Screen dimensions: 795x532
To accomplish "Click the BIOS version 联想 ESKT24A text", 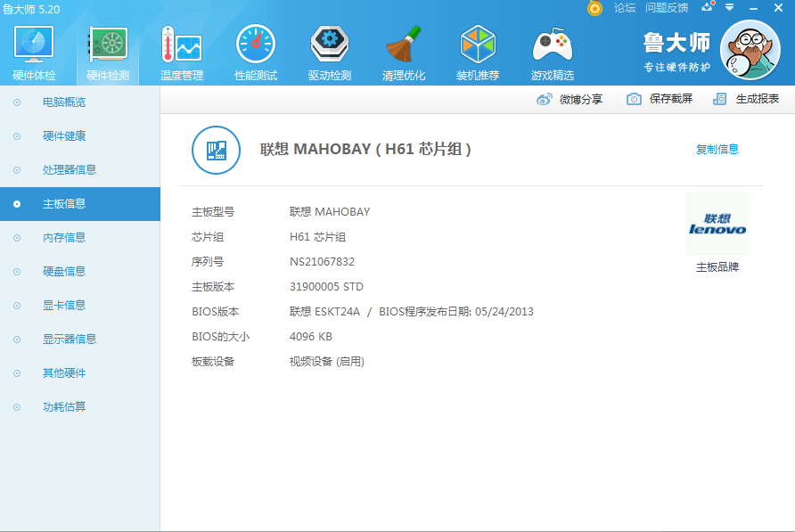I will [x=324, y=311].
